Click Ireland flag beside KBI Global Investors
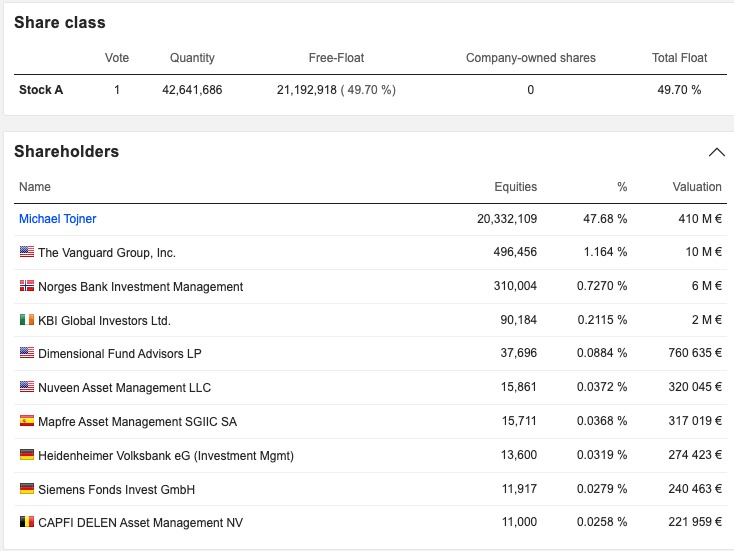 click(27, 320)
